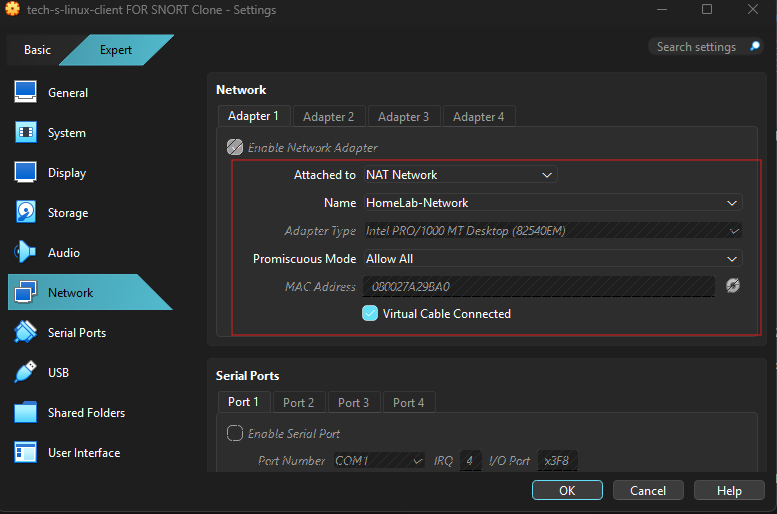The image size is (777, 514).
Task: Click the Search settings field
Action: click(x=697, y=47)
